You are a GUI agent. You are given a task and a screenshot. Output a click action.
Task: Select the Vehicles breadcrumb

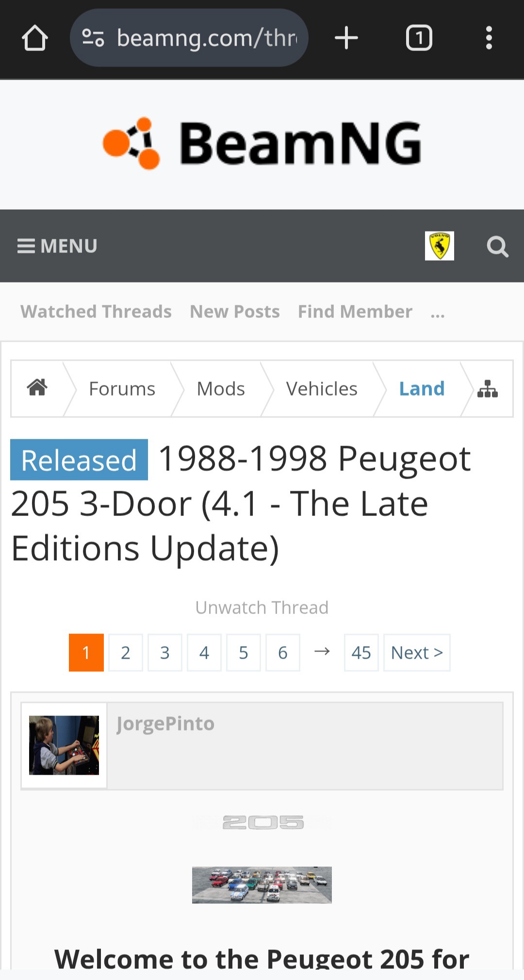(x=322, y=389)
